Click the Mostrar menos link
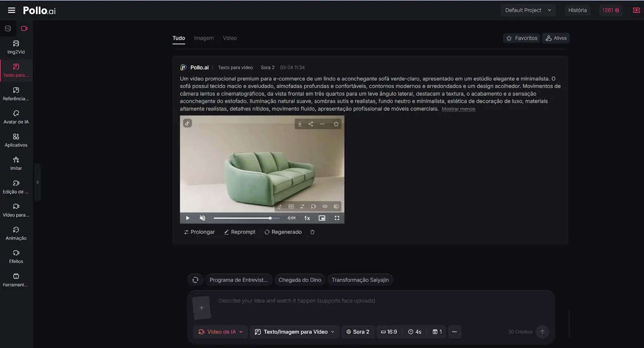Screen dimensions: 644x348 [458, 109]
